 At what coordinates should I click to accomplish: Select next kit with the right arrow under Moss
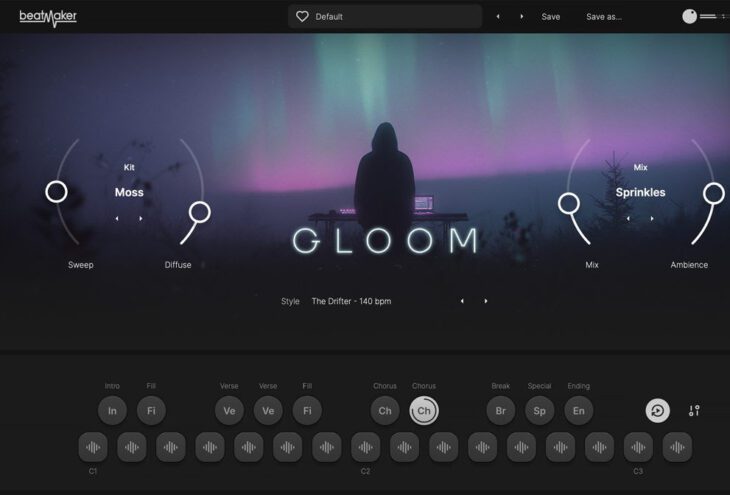point(141,218)
